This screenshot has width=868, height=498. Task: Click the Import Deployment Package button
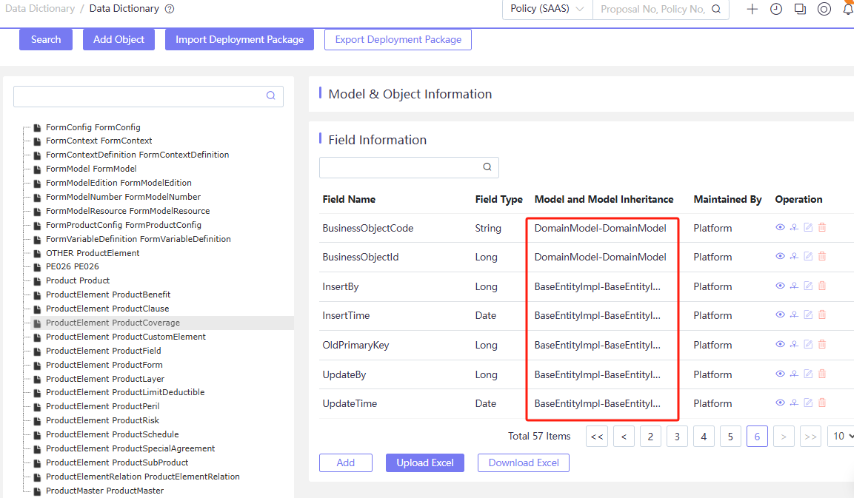tap(239, 39)
